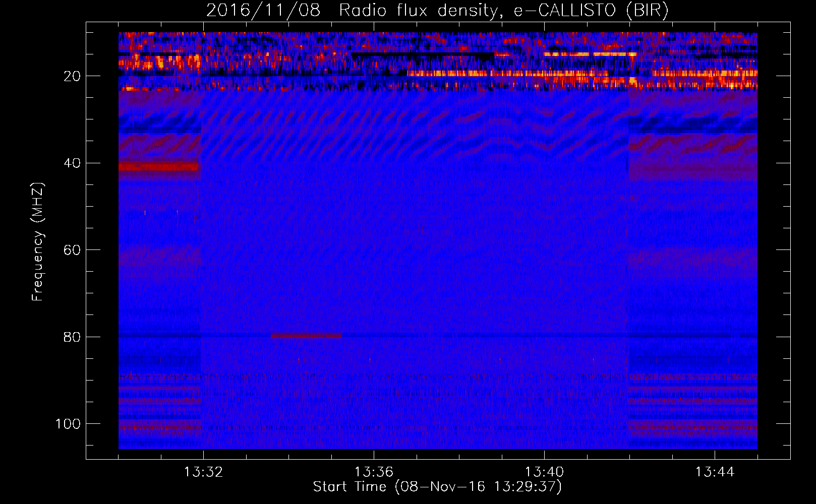Select the 13:44 time tick label
The image size is (816, 504).
[x=715, y=472]
